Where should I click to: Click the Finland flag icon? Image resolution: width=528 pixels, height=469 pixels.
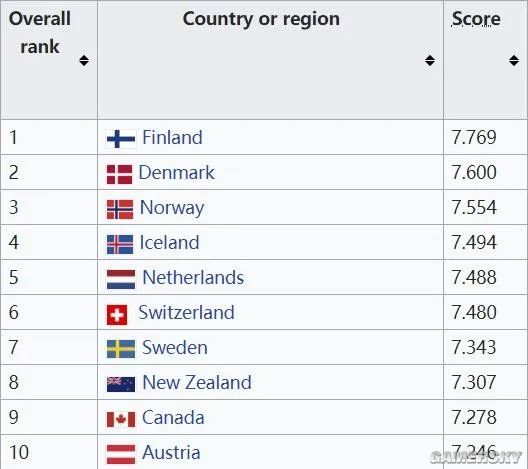coord(121,139)
